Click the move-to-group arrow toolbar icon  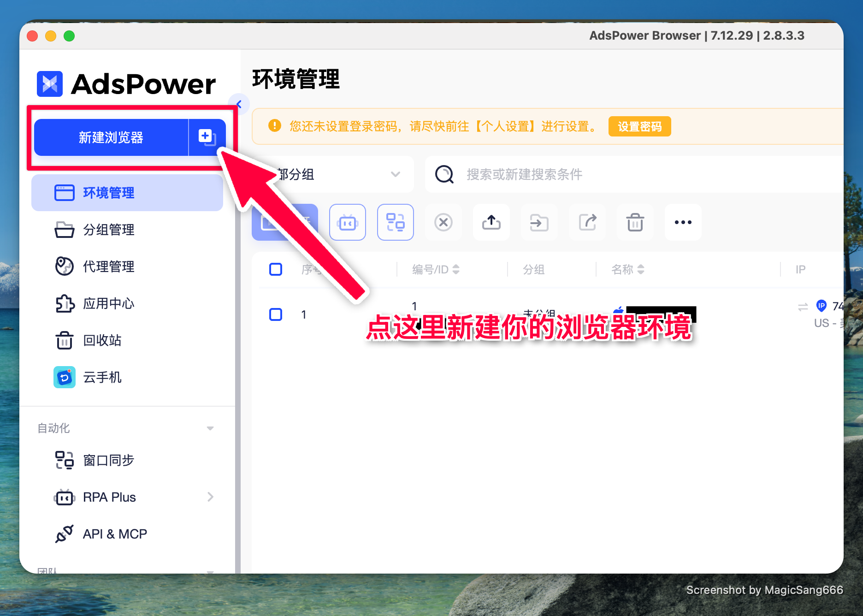539,223
